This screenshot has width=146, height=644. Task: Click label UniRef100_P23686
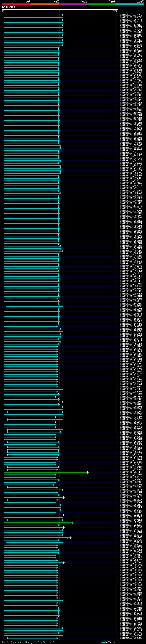131,95
